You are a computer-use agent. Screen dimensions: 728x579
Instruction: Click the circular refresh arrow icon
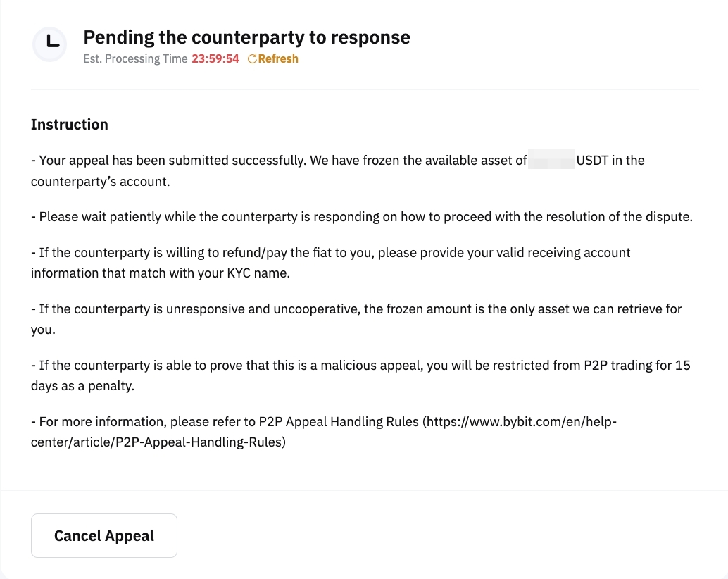tap(252, 59)
